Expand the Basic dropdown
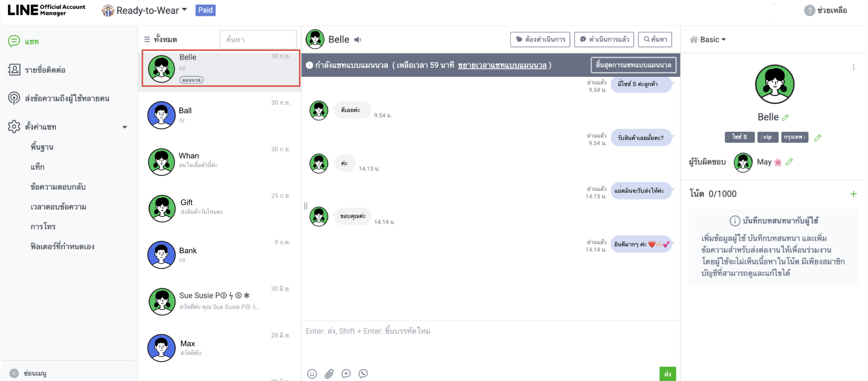The image size is (868, 381). [709, 40]
